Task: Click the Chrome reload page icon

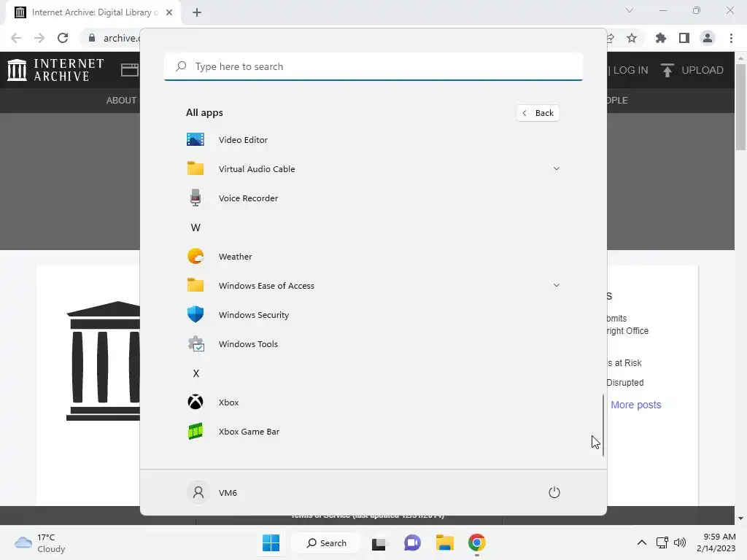Action: [63, 38]
